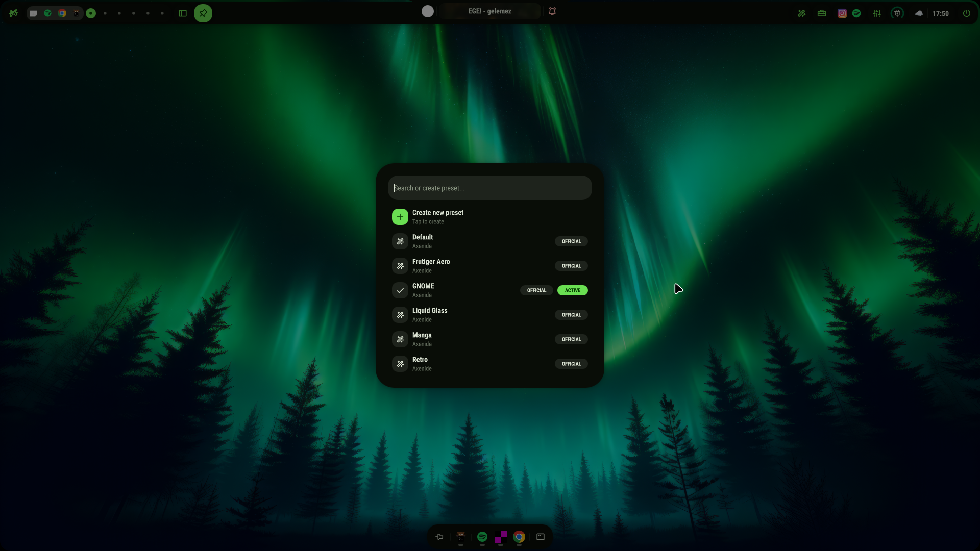
Task: Toggle the green pin button in top bar
Action: (x=203, y=13)
